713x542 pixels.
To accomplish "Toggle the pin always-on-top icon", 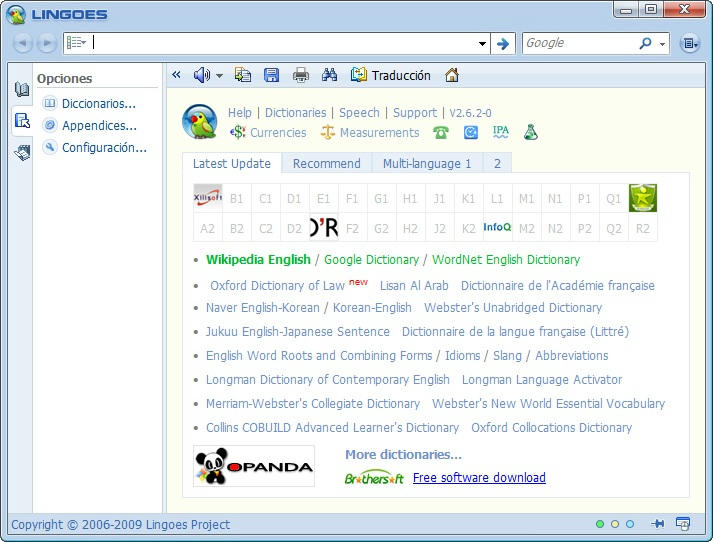I will (657, 524).
